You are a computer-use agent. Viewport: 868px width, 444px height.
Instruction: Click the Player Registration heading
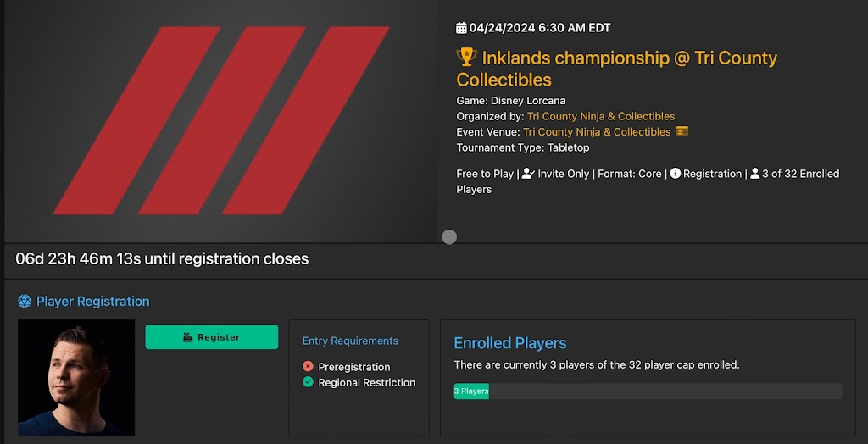(92, 302)
